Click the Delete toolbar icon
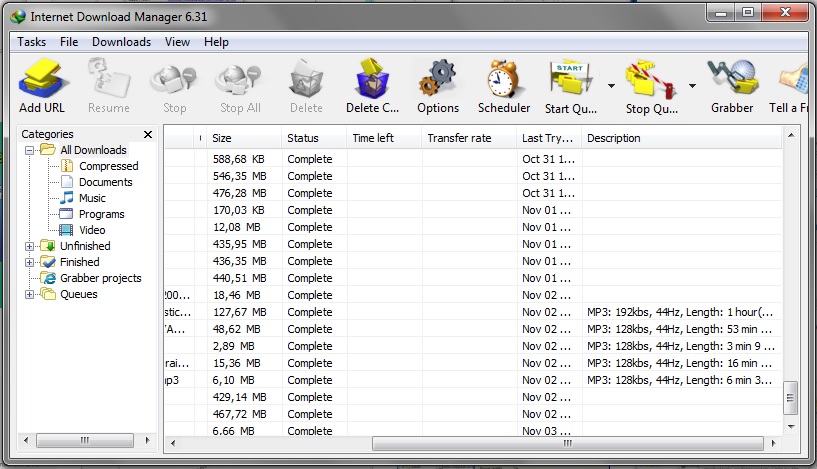Screen dimensions: 817x469 point(306,79)
